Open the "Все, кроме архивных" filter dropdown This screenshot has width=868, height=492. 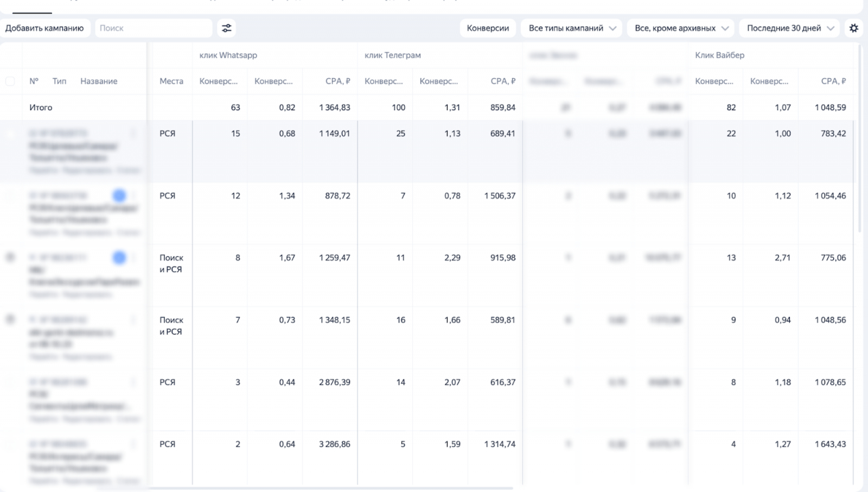tap(681, 28)
